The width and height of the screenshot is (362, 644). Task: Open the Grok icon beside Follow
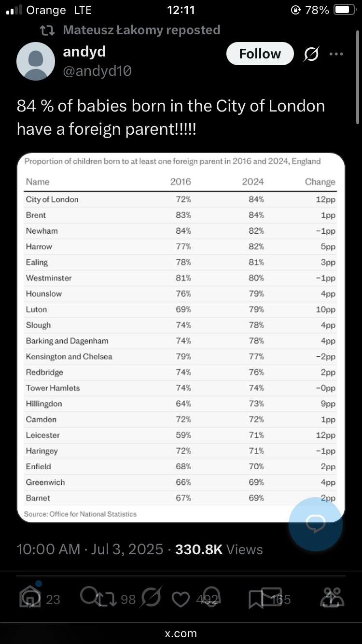click(311, 54)
